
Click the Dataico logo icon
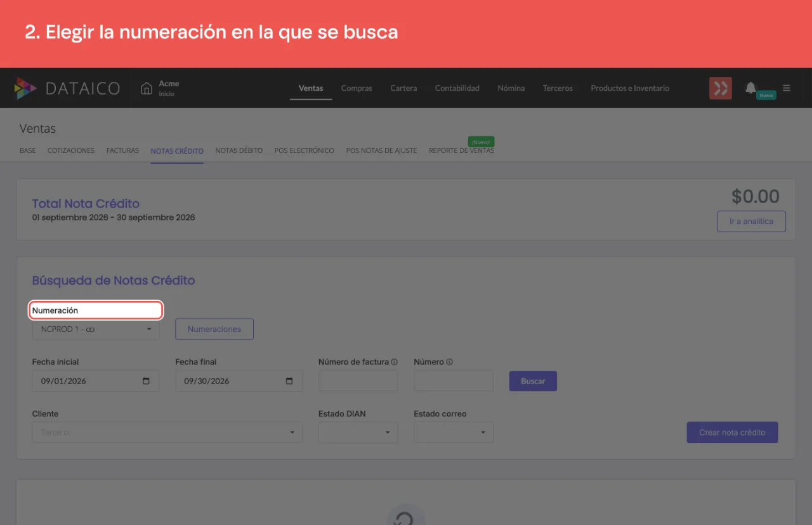(x=25, y=88)
